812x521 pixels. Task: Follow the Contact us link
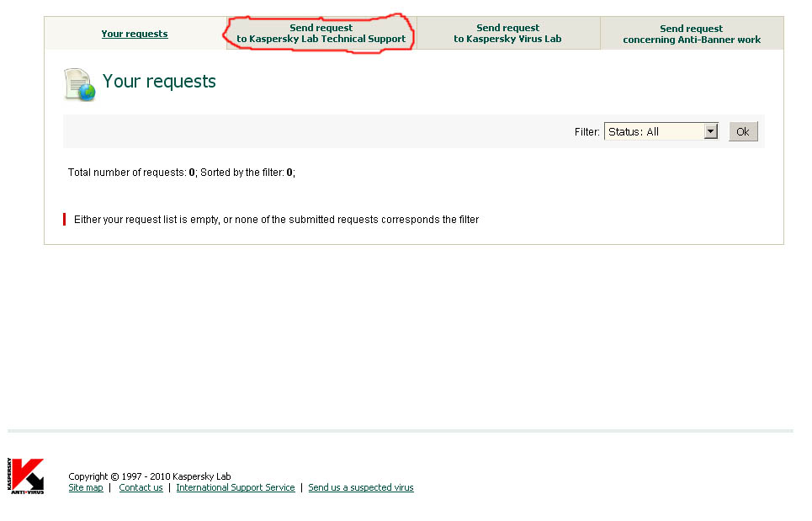(141, 487)
